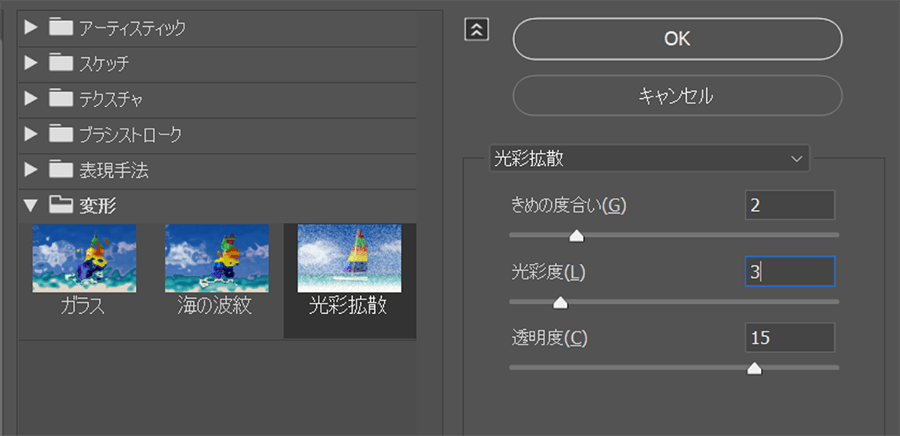Select the ガラス filter thumbnail
The image size is (900, 436).
[84, 258]
